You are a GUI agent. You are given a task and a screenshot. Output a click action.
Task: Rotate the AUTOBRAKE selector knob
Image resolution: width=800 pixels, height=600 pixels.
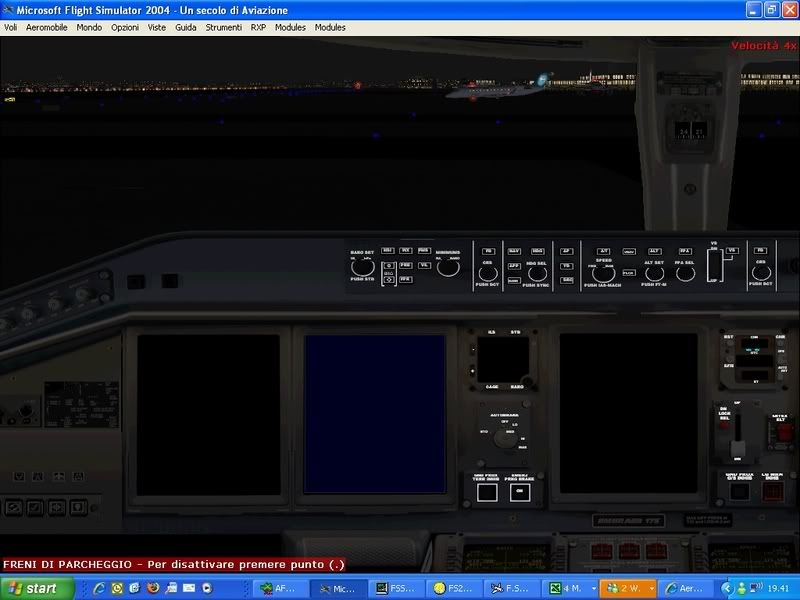pyautogui.click(x=505, y=438)
